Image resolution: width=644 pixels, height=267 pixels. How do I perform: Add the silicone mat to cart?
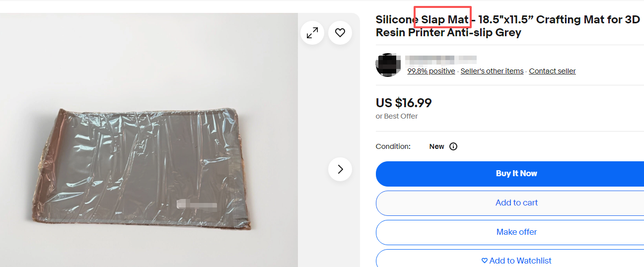[x=516, y=202]
